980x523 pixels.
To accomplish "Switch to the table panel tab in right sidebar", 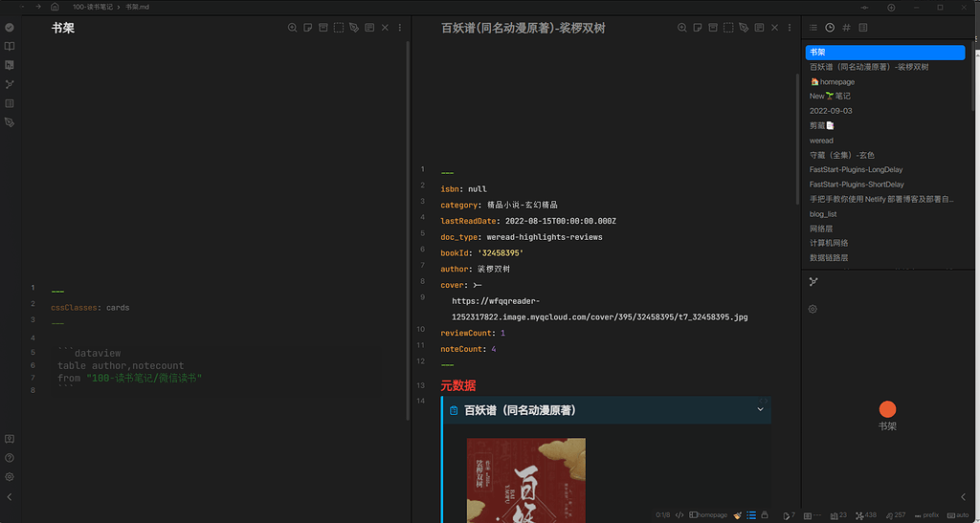I will tap(863, 28).
